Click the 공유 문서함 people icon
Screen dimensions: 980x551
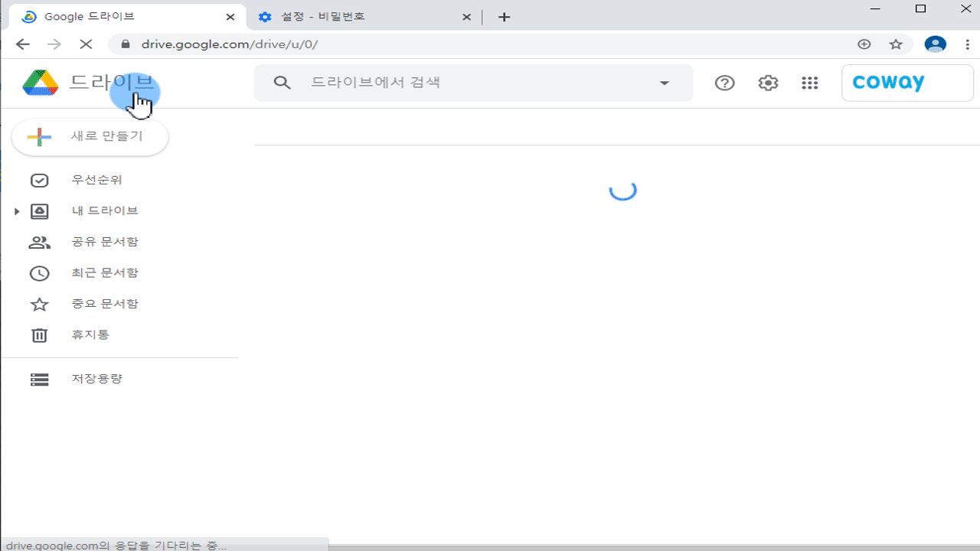point(39,243)
